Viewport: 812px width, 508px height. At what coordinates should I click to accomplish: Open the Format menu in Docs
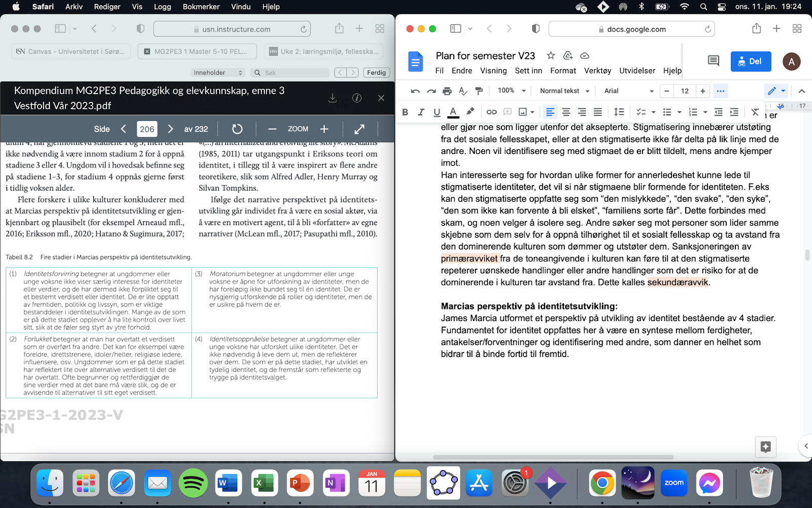pos(563,71)
